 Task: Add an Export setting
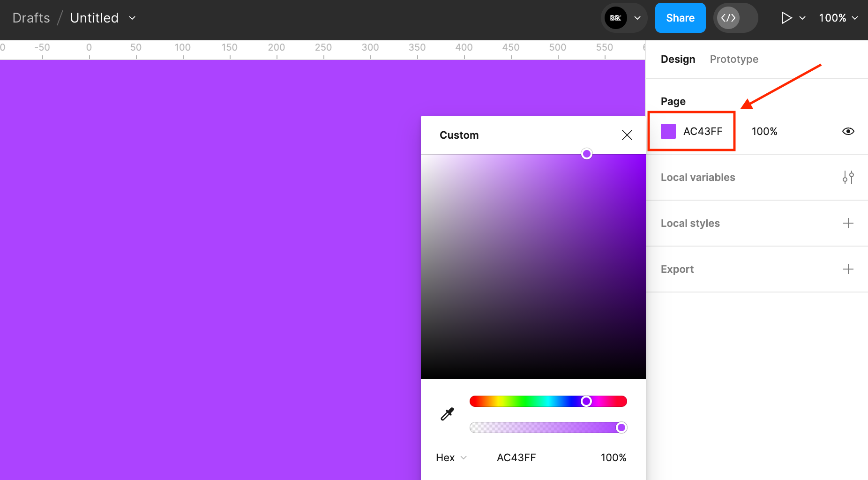pos(848,269)
